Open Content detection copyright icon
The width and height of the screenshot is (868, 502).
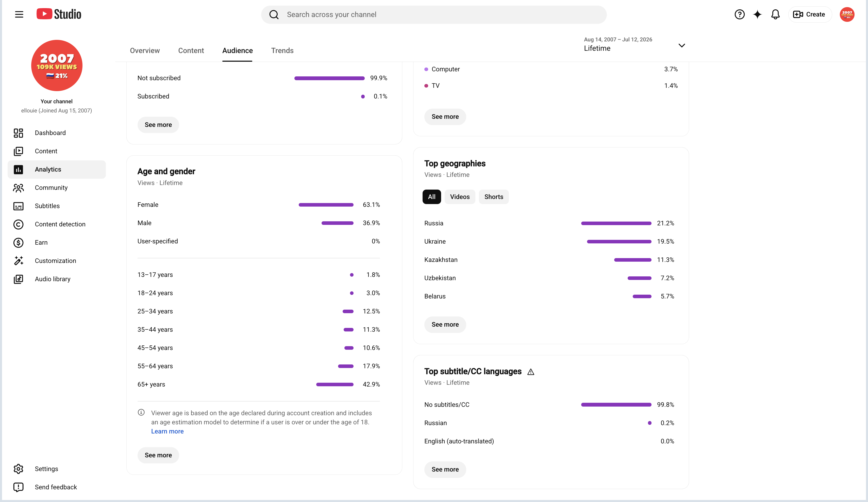pyautogui.click(x=18, y=224)
